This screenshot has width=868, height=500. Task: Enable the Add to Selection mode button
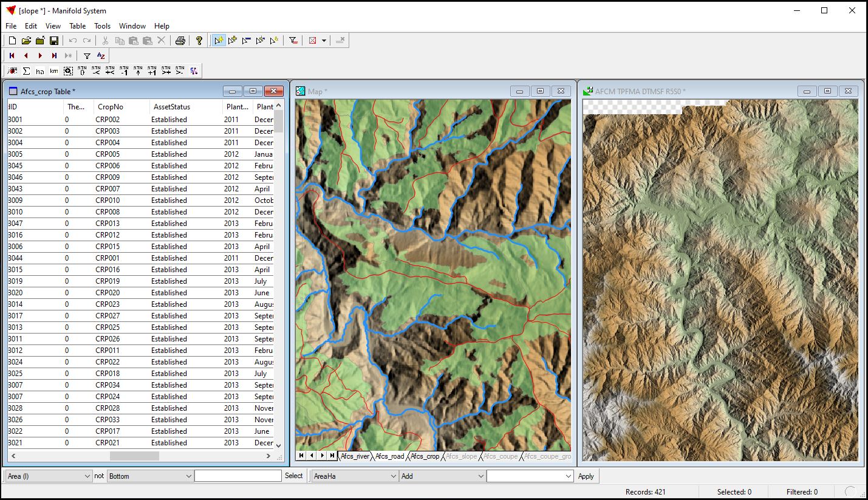click(x=232, y=41)
